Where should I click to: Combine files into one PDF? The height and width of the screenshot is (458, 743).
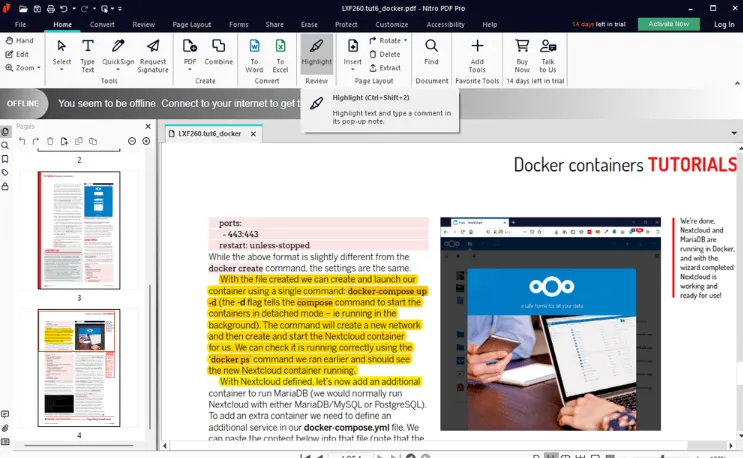tap(218, 52)
